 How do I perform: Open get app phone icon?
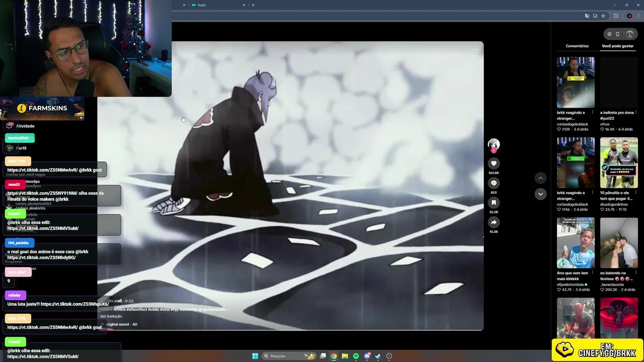coord(618,34)
